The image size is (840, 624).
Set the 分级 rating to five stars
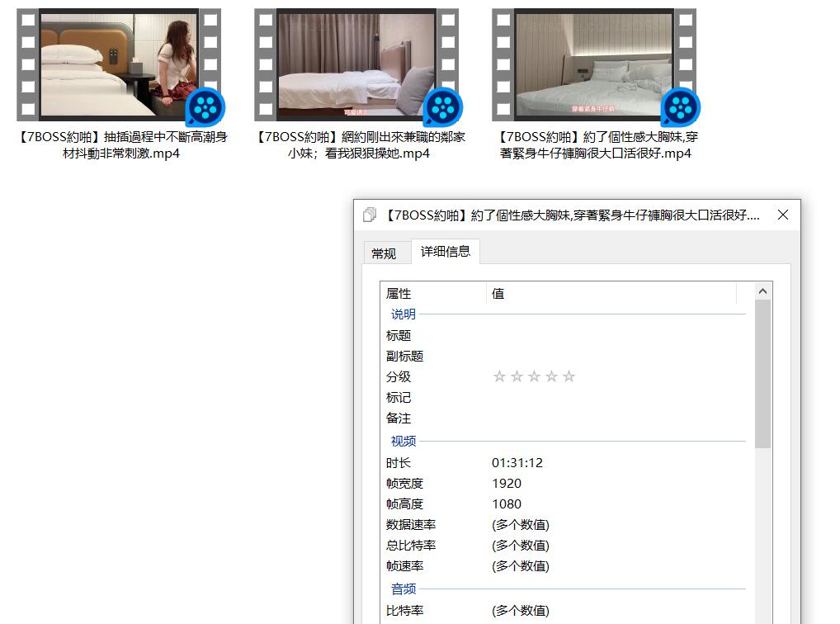(569, 376)
